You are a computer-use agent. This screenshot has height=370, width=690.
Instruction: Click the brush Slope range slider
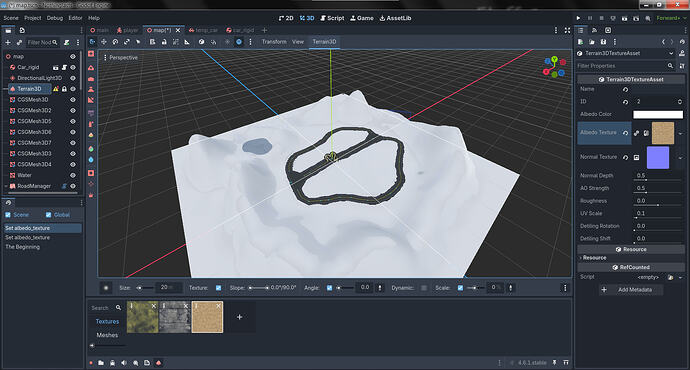(x=258, y=288)
